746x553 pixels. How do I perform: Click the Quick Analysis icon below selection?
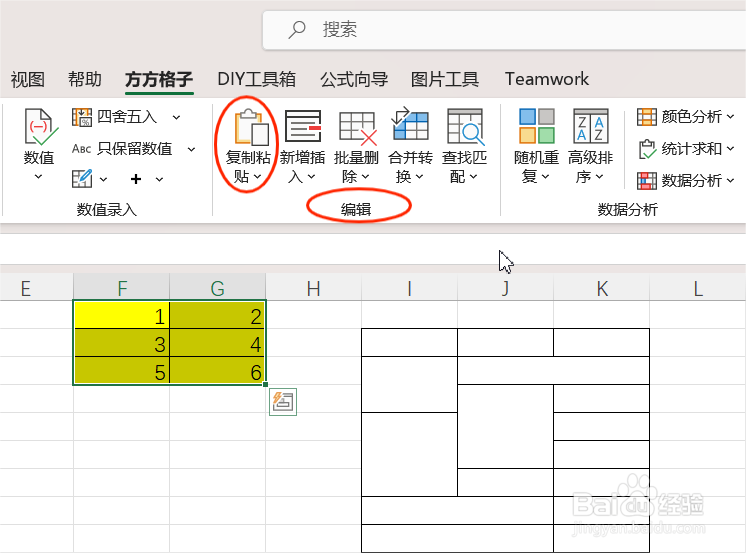point(283,402)
